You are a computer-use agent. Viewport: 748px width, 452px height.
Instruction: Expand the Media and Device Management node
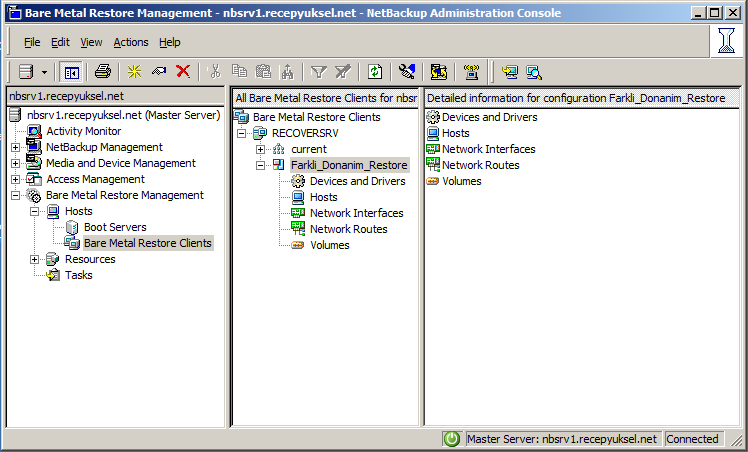coord(15,164)
